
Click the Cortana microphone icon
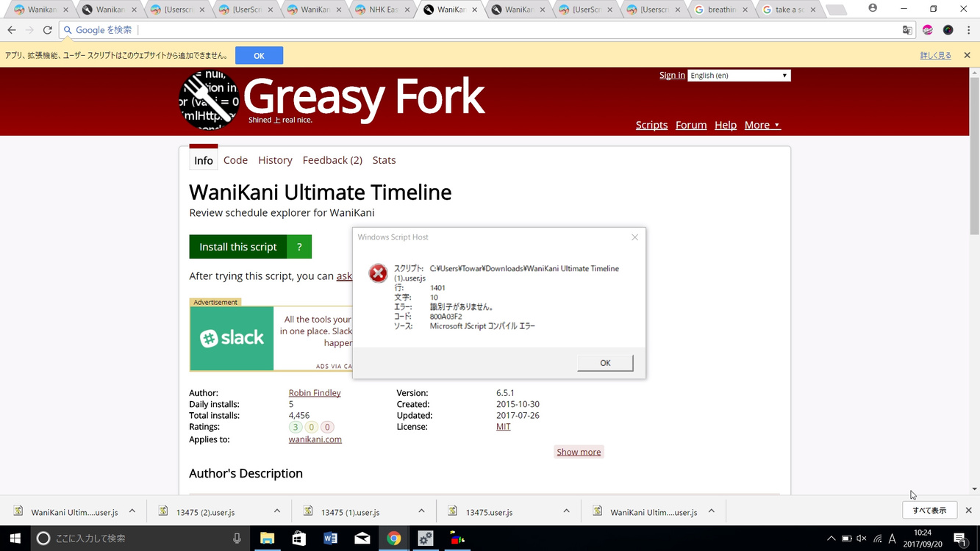point(237,539)
